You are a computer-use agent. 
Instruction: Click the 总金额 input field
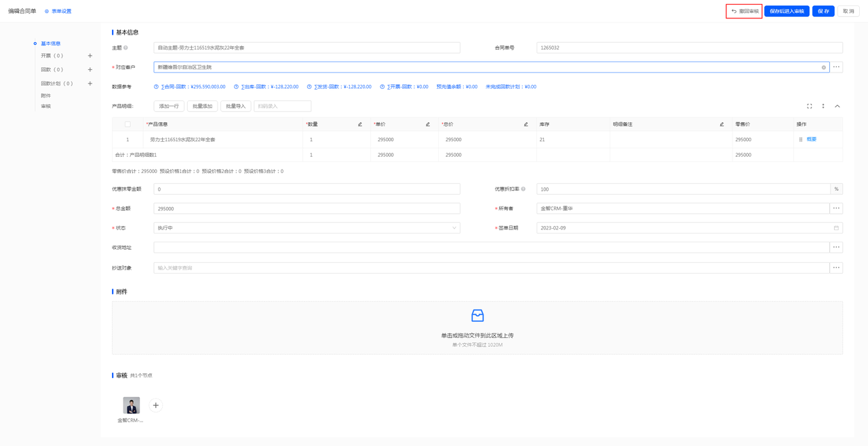pyautogui.click(x=307, y=208)
